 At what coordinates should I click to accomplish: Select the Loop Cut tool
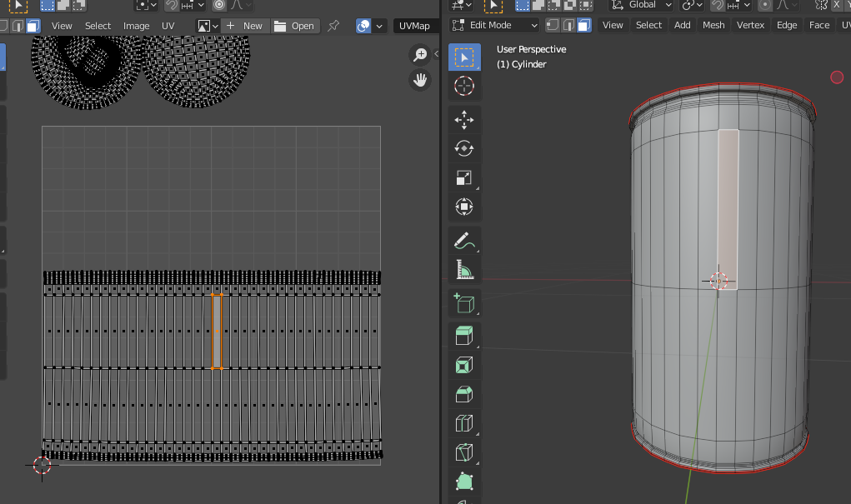coord(464,423)
